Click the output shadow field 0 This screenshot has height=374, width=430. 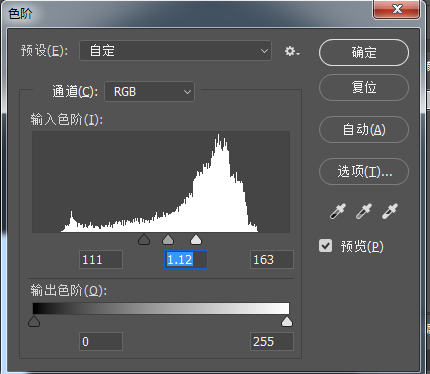[x=101, y=341]
